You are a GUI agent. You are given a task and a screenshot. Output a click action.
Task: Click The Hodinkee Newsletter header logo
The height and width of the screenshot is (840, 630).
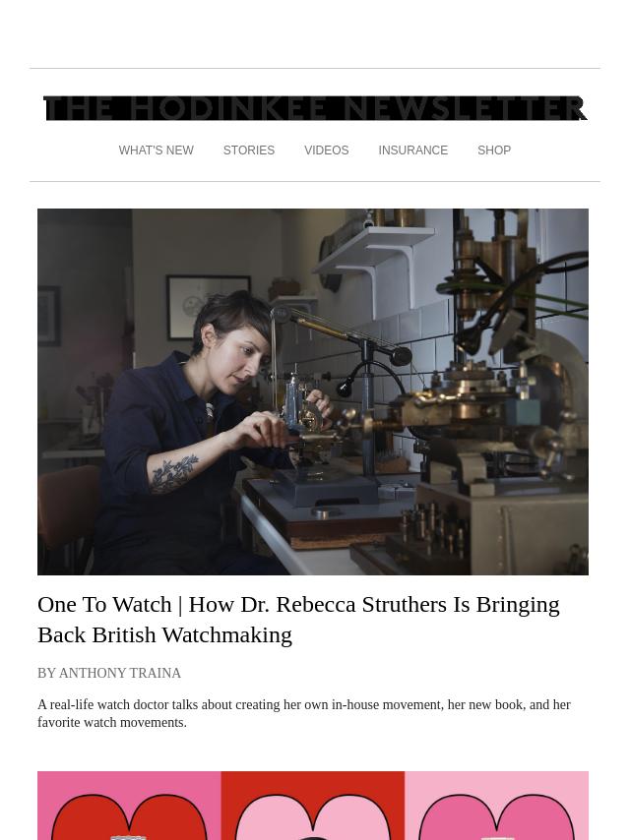pyautogui.click(x=315, y=109)
